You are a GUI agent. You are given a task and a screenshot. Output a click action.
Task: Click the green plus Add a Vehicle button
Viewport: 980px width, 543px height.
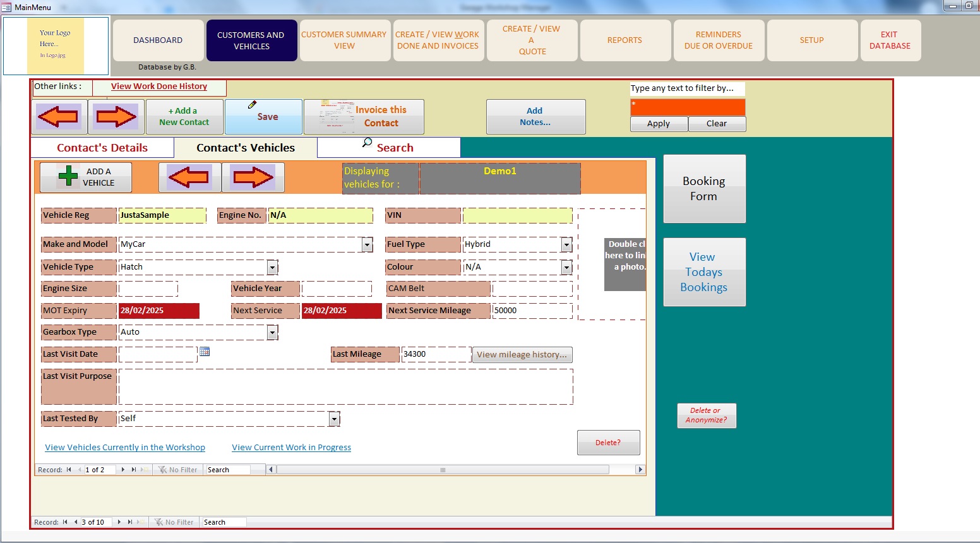pyautogui.click(x=86, y=177)
